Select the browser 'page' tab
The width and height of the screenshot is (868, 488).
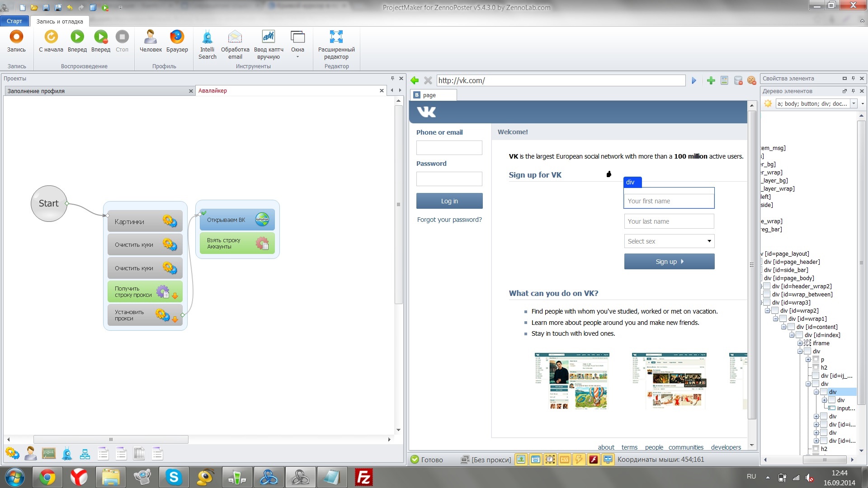433,95
